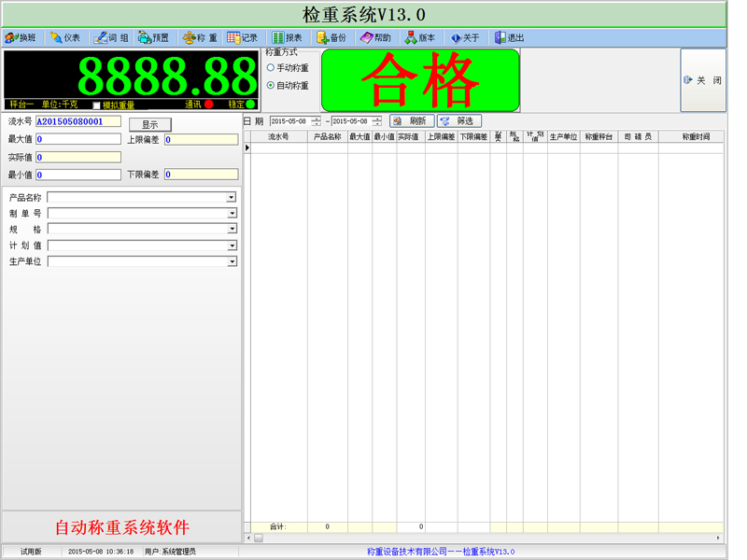Open the 换班 shift change toolbar icon
This screenshot has height=560, width=747.
pos(21,37)
